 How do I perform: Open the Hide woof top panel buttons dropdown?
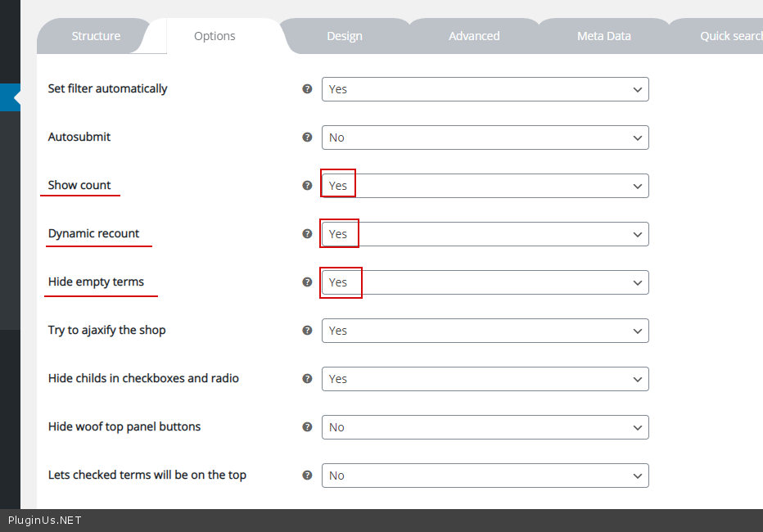(x=485, y=427)
